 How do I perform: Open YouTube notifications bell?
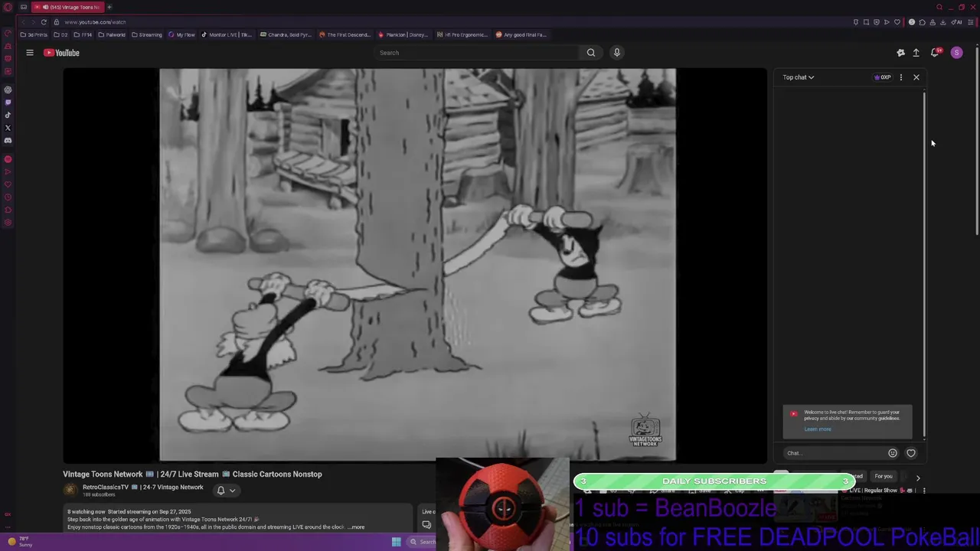point(935,53)
